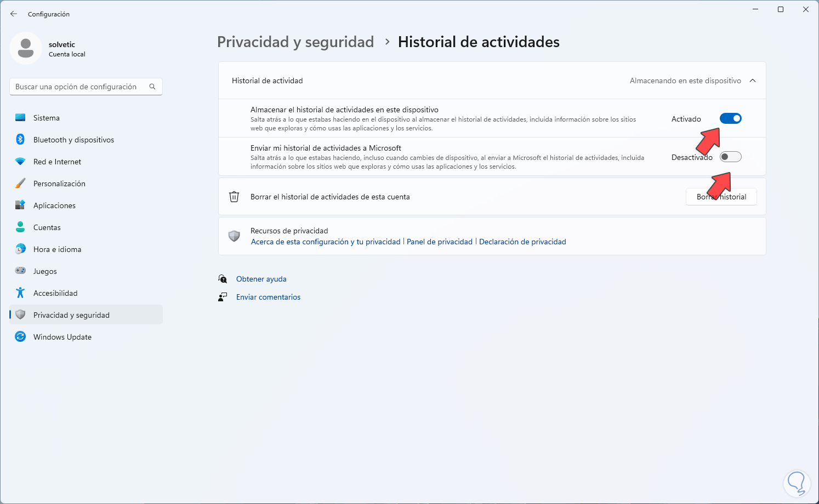The image size is (819, 504).
Task: Click the search magnifier icon
Action: point(152,87)
